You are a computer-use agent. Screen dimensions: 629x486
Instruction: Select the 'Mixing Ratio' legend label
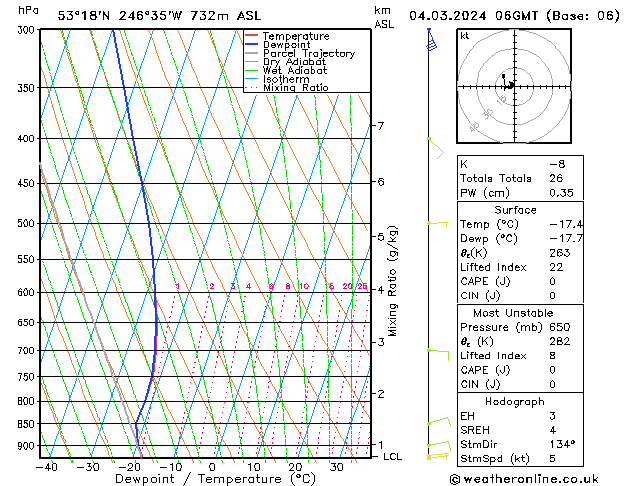pyautogui.click(x=296, y=87)
